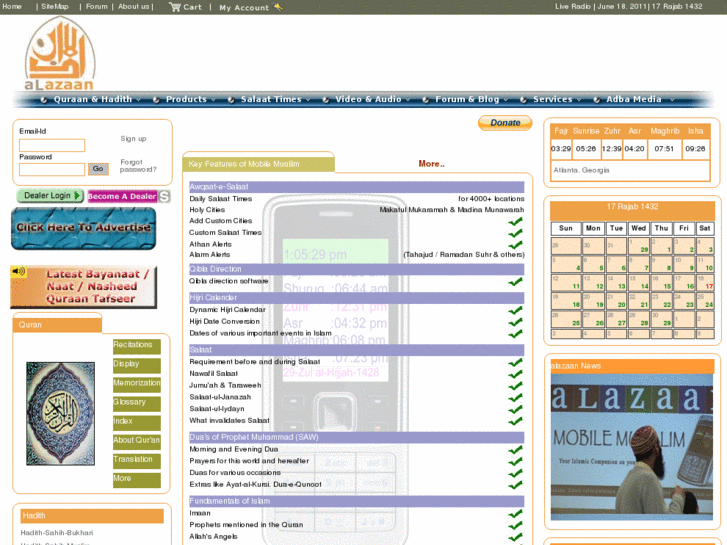Viewport: 727px width, 545px height.
Task: Open Quran Recitations
Action: [x=137, y=346]
